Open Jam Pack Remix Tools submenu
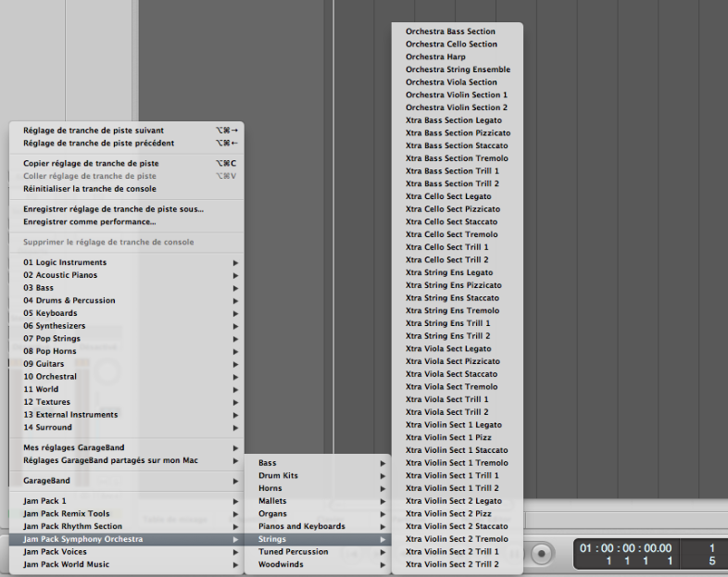The height and width of the screenshot is (577, 728). pyautogui.click(x=126, y=514)
